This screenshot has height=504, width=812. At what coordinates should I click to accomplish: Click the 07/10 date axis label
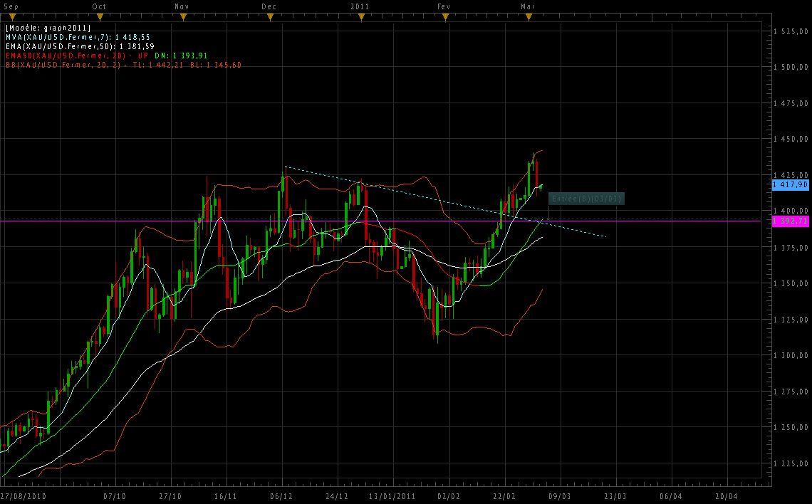coord(115,497)
